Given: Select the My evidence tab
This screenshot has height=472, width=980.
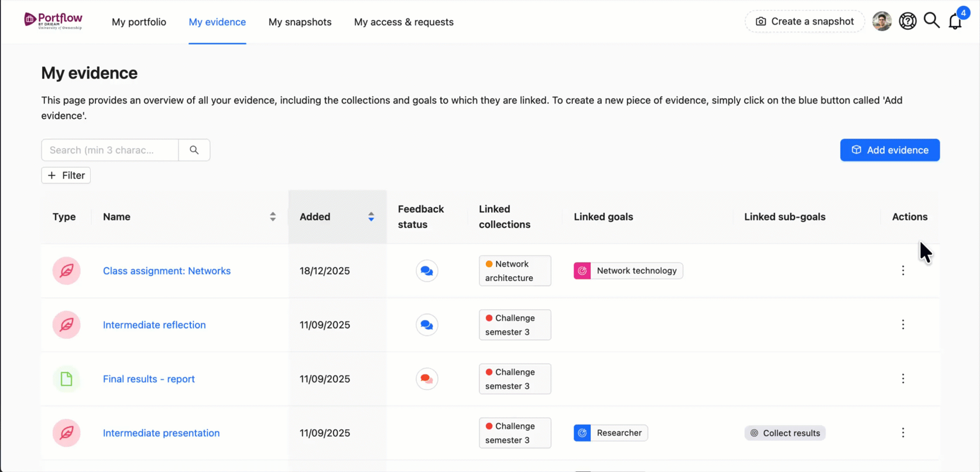Looking at the screenshot, I should pos(217,22).
